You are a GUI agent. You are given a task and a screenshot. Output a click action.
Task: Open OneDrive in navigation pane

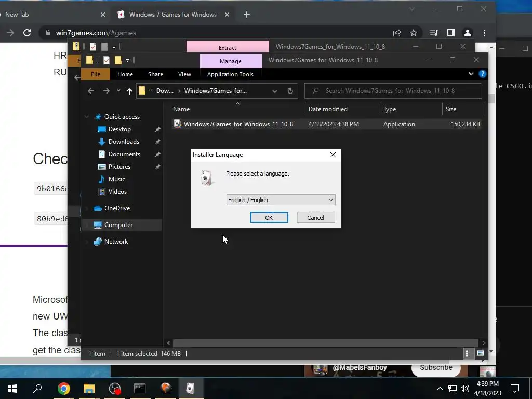click(117, 208)
